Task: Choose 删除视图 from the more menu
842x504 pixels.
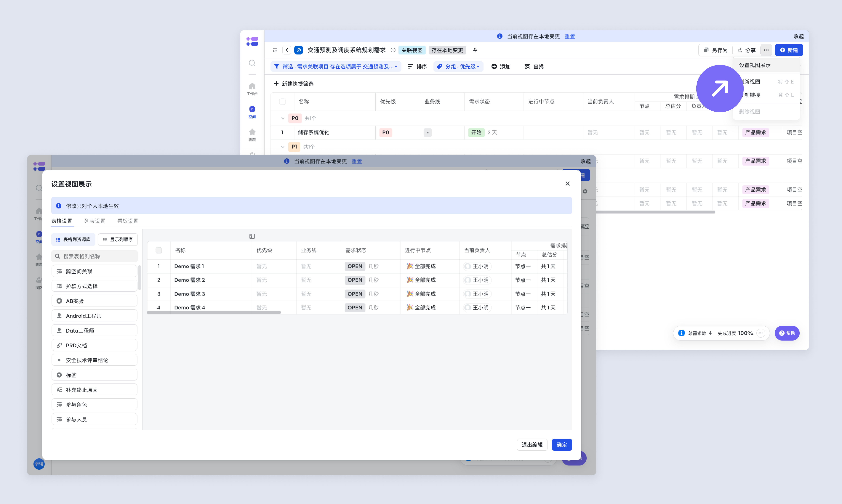Action: (x=766, y=112)
